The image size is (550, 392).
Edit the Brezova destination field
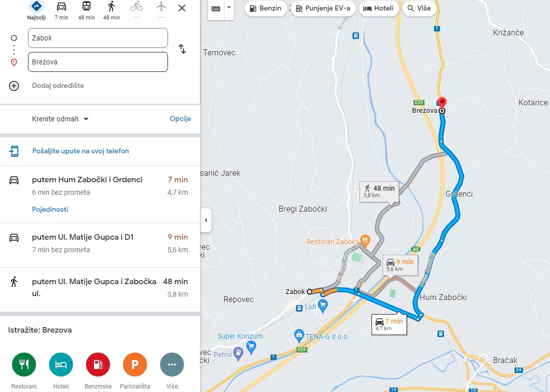[98, 62]
